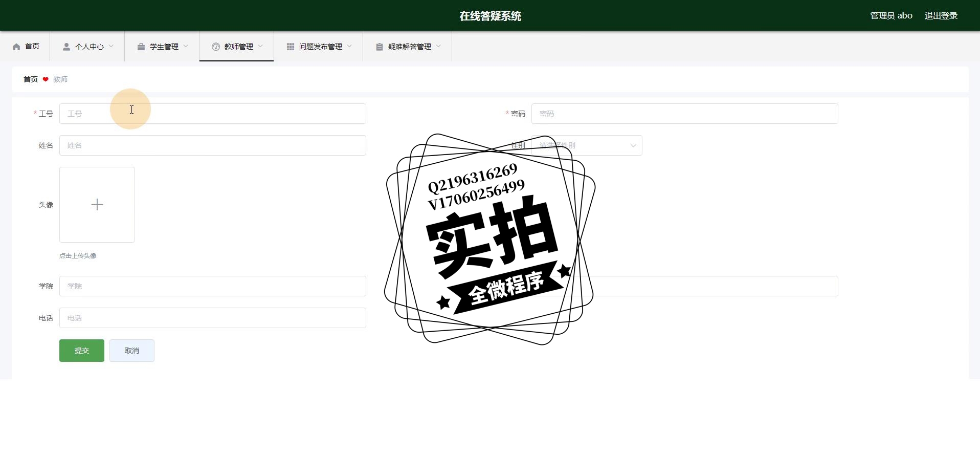Image resolution: width=980 pixels, height=455 pixels.
Task: Click the clipboard icon beside 疑难解答管理
Action: [x=380, y=47]
